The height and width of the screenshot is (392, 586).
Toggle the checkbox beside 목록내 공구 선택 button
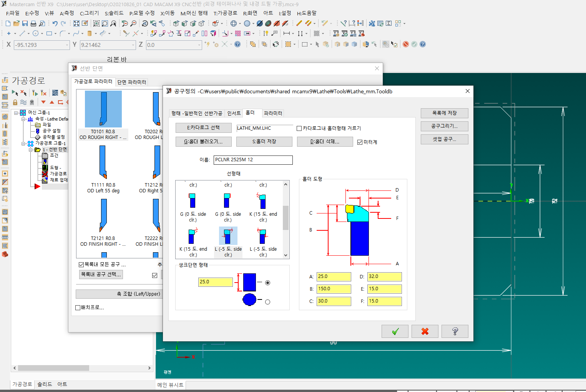click(154, 275)
